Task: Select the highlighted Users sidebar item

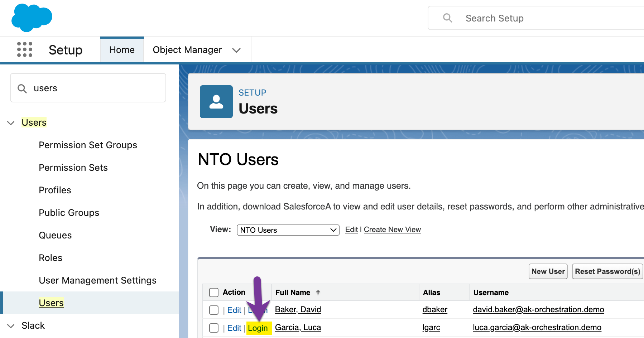Action: [51, 303]
